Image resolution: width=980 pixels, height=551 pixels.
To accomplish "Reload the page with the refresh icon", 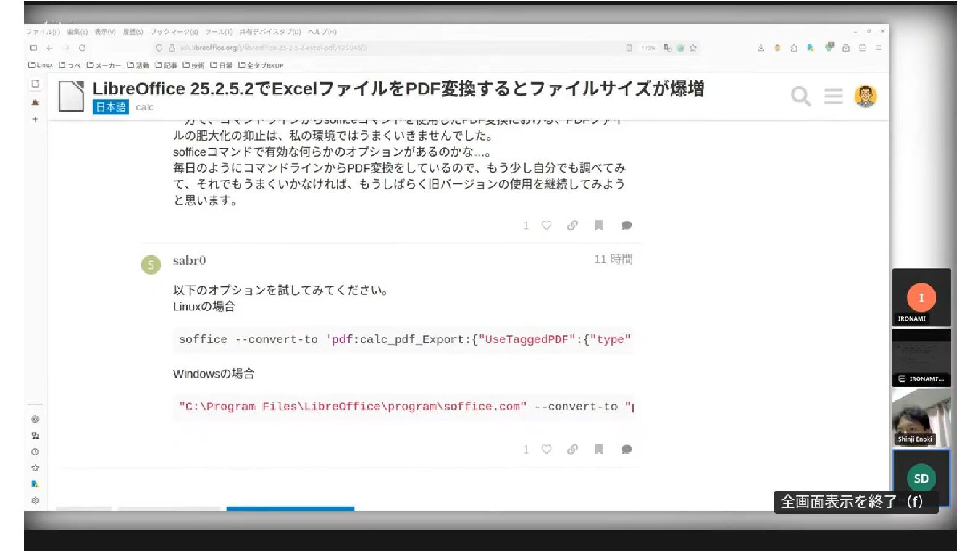I will pyautogui.click(x=82, y=48).
